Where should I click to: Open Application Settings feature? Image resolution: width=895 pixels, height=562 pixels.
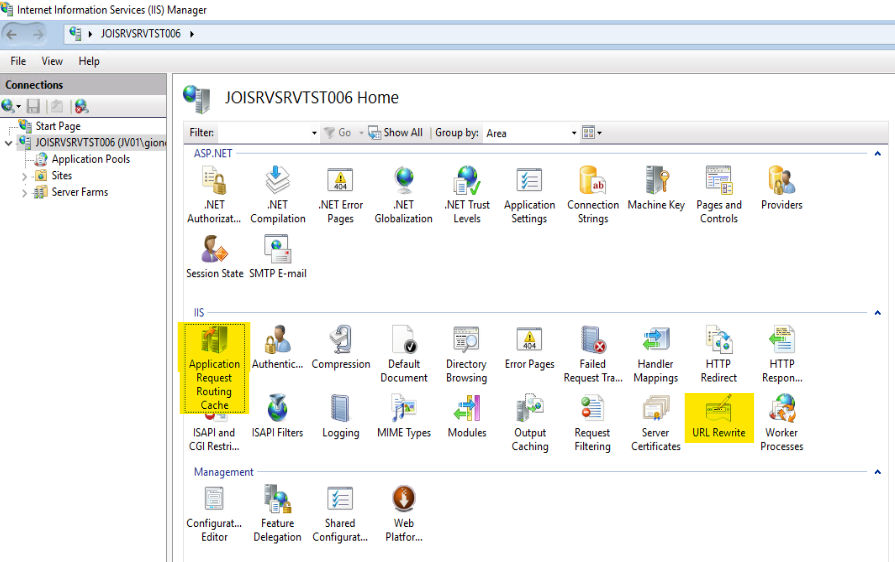click(x=530, y=195)
